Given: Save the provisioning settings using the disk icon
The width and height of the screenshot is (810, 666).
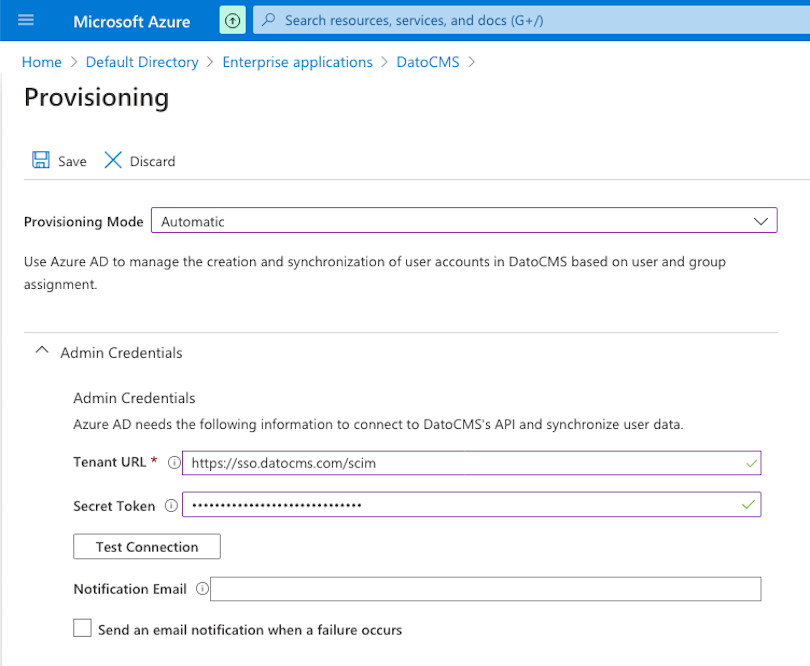Looking at the screenshot, I should pyautogui.click(x=41, y=160).
